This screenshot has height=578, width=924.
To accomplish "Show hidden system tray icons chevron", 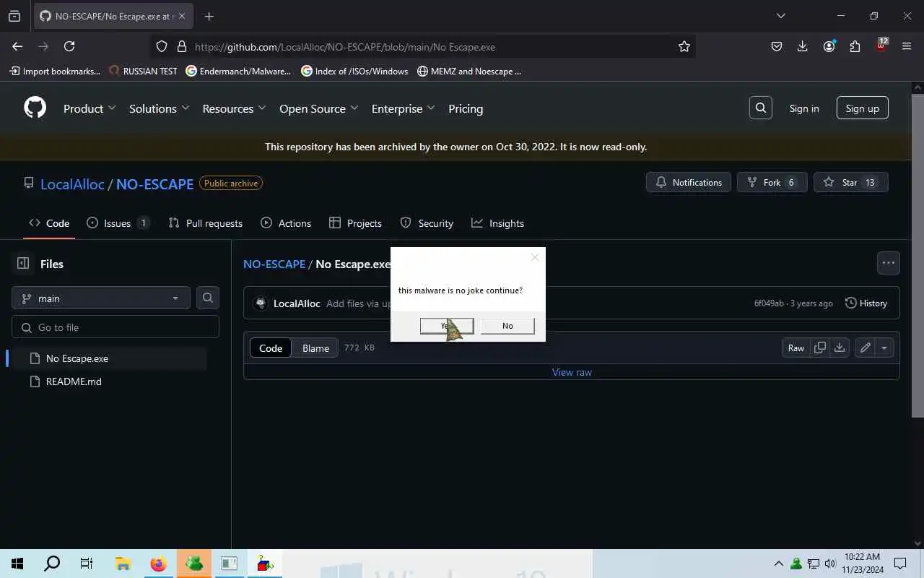I will tap(778, 564).
